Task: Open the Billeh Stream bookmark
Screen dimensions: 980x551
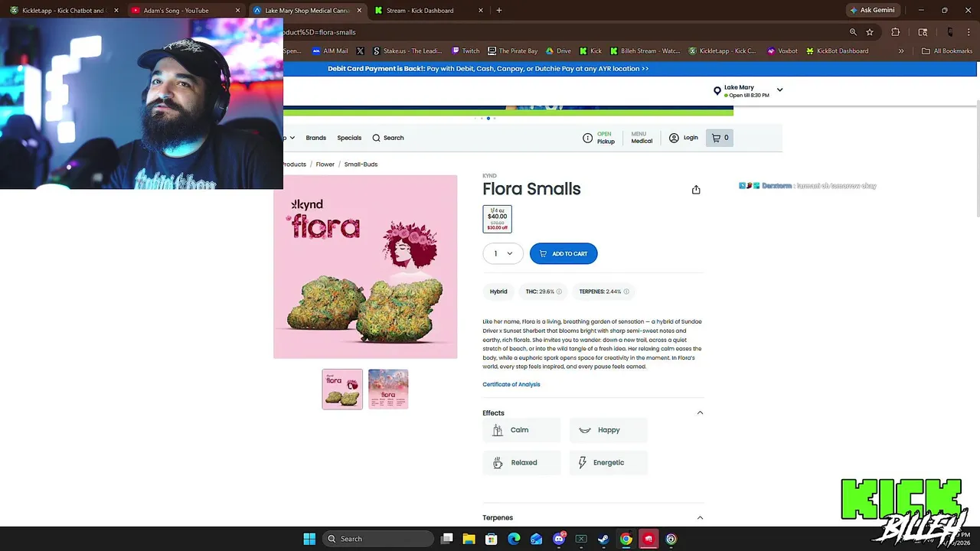Action: tap(645, 51)
